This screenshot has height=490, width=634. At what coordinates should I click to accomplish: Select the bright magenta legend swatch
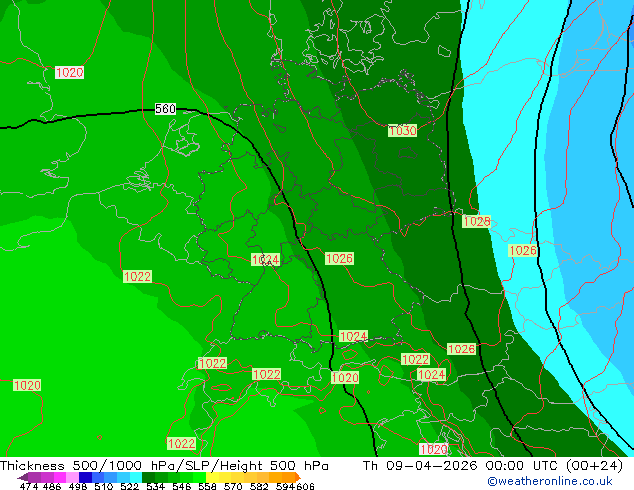[60, 477]
